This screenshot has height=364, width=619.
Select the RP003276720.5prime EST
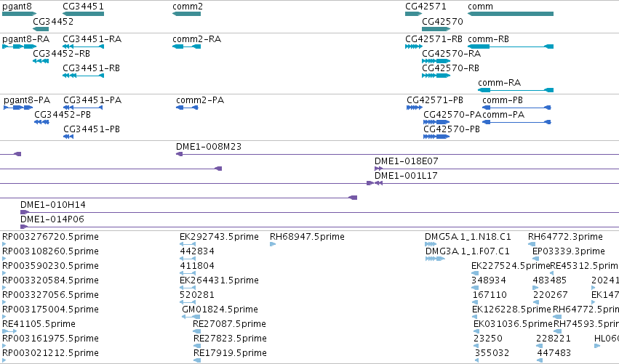[50, 237]
